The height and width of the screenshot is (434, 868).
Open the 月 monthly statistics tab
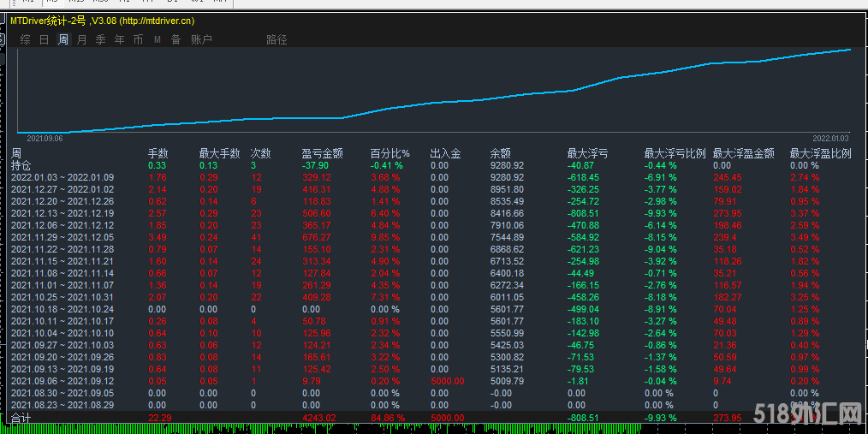point(81,39)
